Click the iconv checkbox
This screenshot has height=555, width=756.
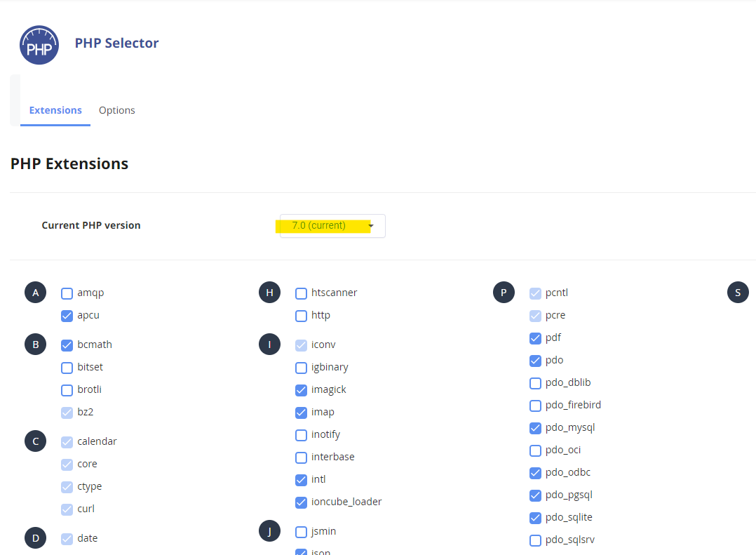[x=302, y=345]
